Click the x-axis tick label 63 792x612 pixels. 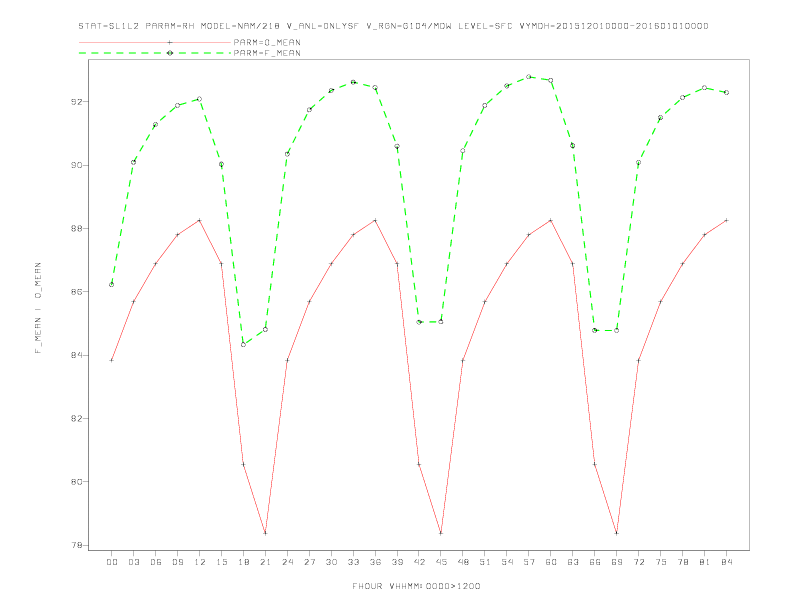573,562
